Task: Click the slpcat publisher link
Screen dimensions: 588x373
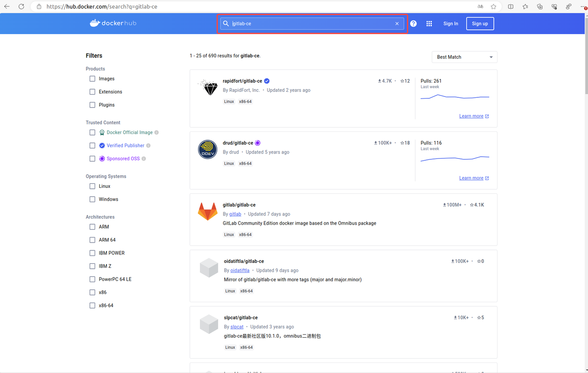Action: pyautogui.click(x=237, y=327)
